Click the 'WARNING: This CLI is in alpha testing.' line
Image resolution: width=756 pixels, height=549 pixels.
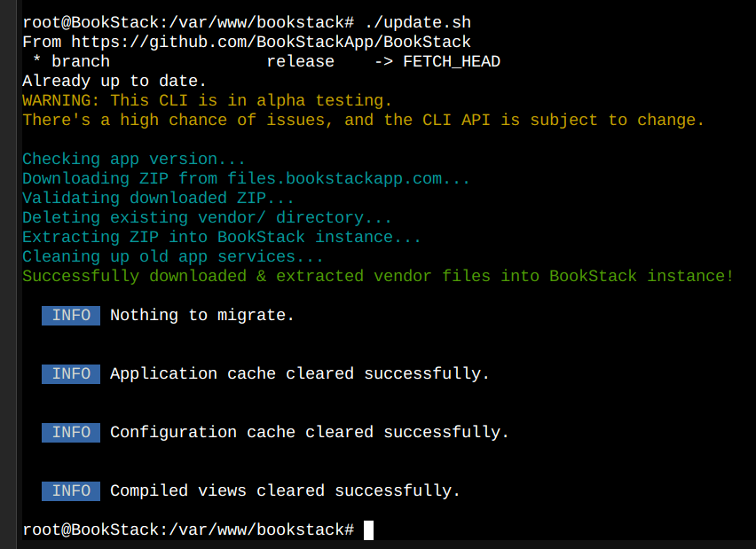click(207, 100)
